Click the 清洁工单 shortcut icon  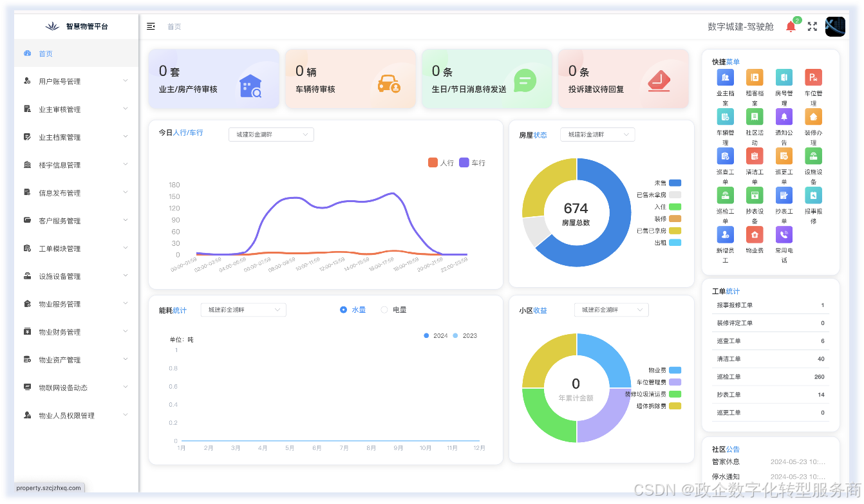(755, 156)
